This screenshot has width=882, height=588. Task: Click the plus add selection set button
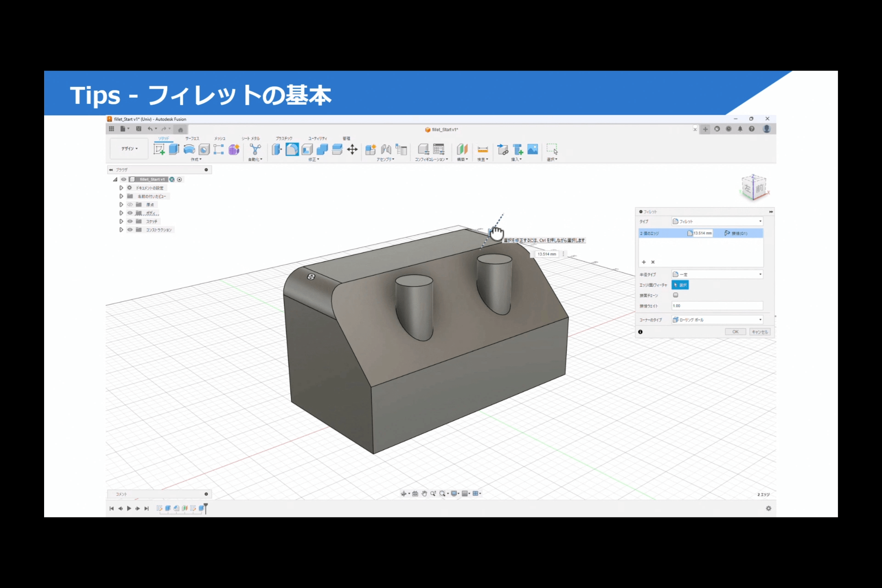point(644,262)
